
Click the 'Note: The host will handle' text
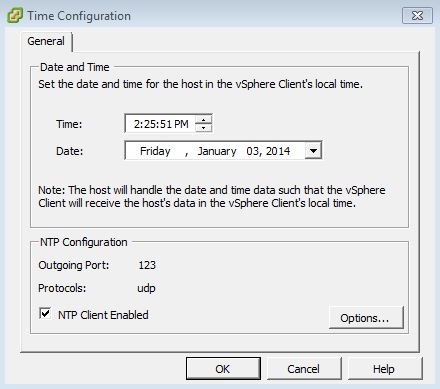pos(212,196)
